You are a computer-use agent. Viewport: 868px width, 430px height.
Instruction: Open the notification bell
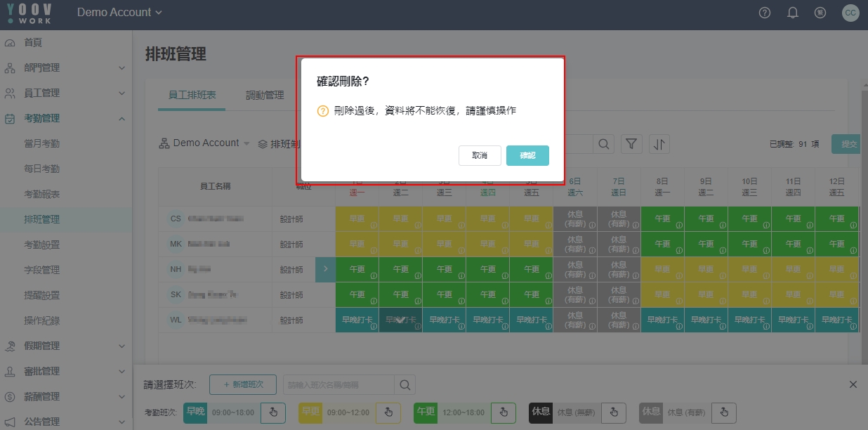pos(793,13)
